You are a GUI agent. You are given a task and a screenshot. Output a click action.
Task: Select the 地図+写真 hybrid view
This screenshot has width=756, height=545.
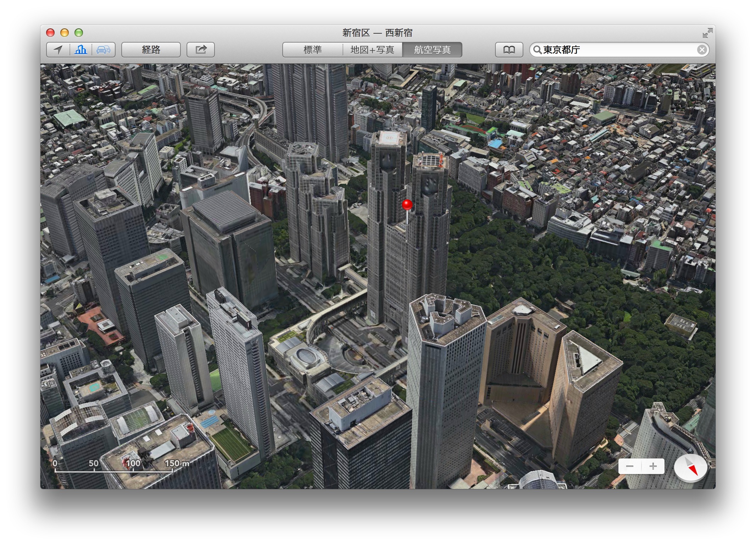click(x=372, y=50)
